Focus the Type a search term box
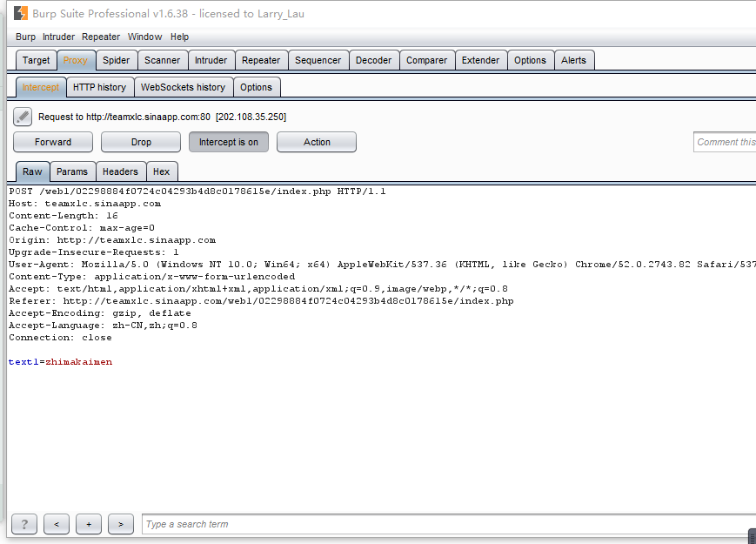This screenshot has width=756, height=544. [x=448, y=524]
